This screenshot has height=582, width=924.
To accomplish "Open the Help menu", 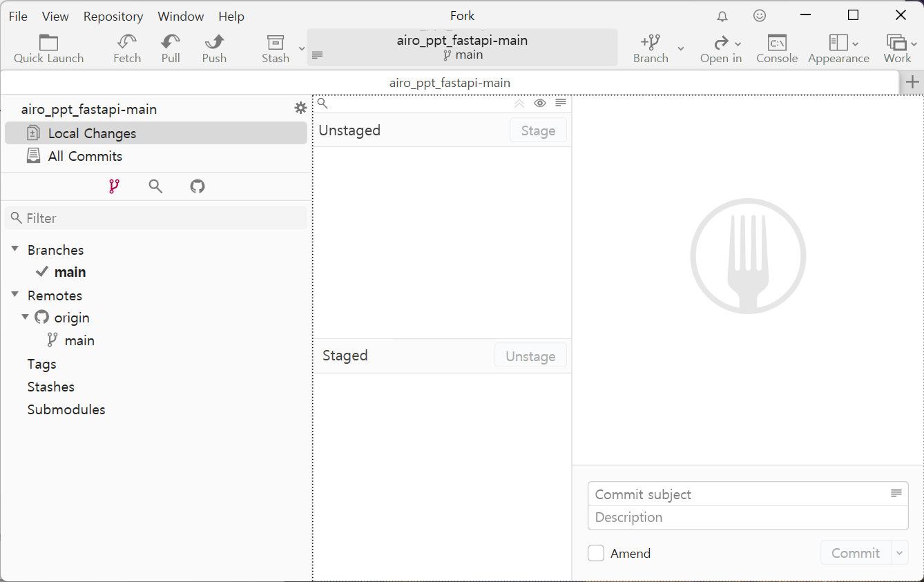I will [231, 16].
